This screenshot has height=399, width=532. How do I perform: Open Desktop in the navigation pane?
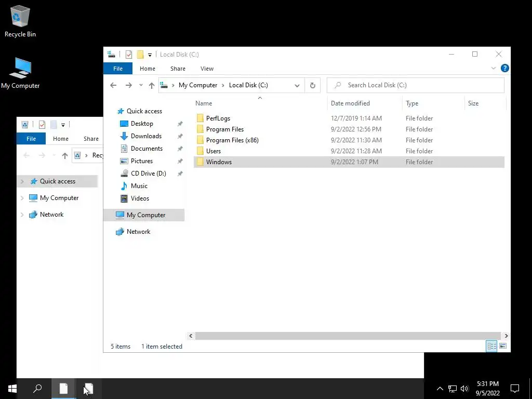click(x=142, y=124)
